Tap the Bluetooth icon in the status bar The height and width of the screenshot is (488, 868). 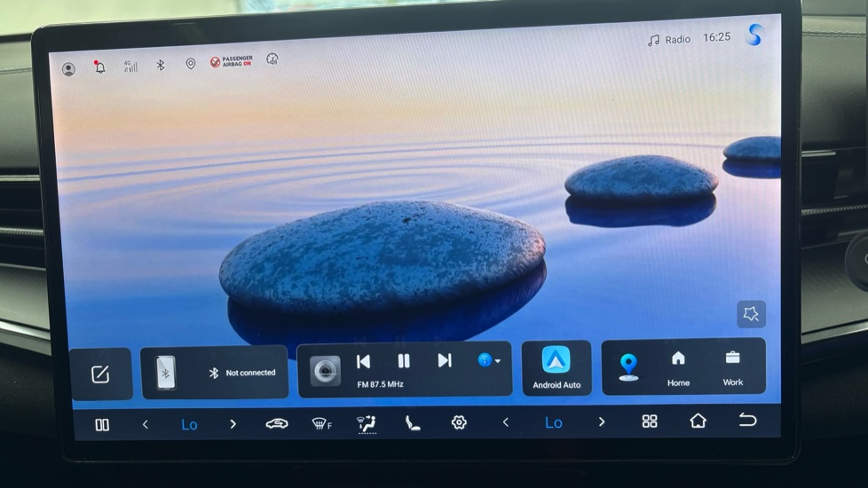tap(161, 65)
